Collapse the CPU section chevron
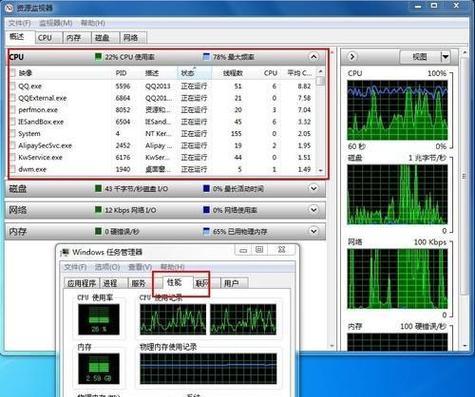Viewport: 475px width, 397px height. point(313,57)
